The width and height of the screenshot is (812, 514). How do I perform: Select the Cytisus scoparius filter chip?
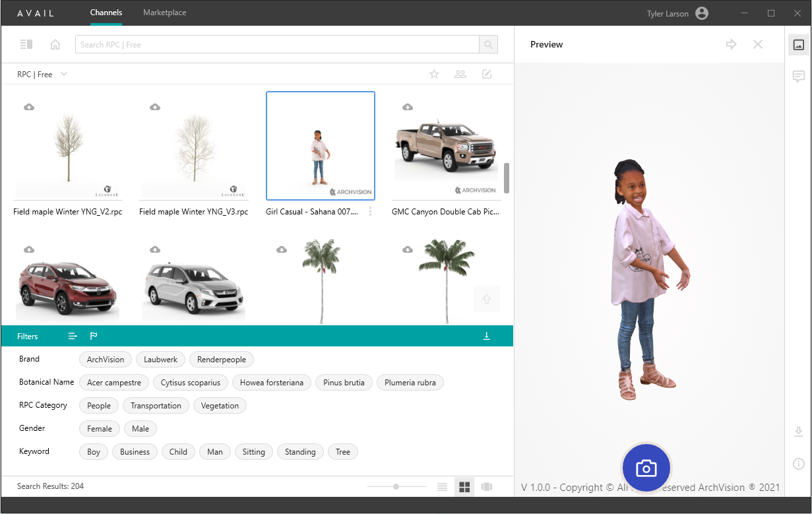191,383
